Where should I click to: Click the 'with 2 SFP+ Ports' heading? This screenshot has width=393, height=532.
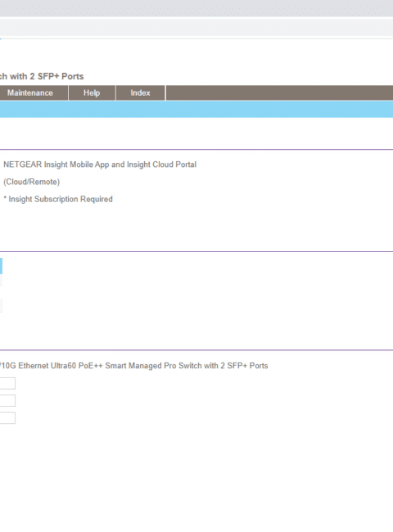coord(47,76)
